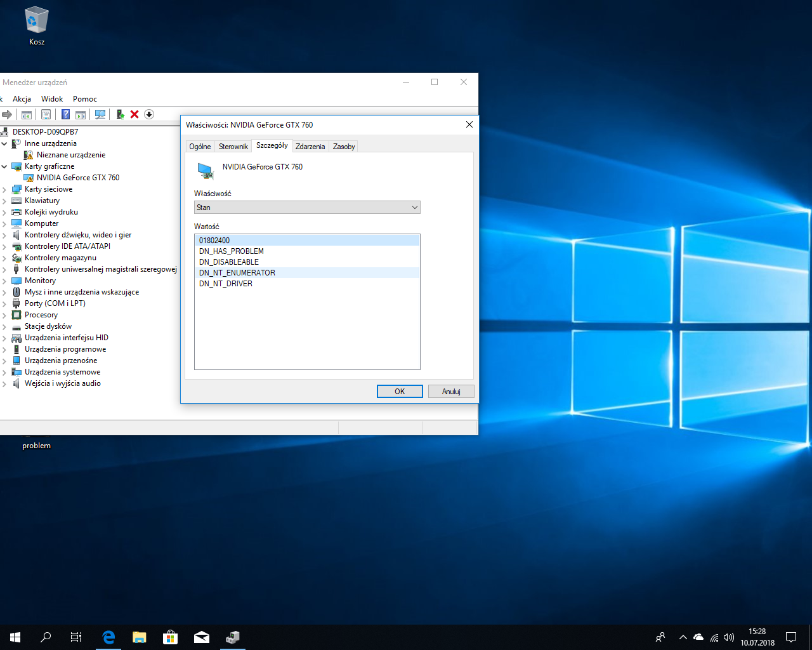The height and width of the screenshot is (650, 812).
Task: Open the Windows Start menu
Action: click(15, 637)
